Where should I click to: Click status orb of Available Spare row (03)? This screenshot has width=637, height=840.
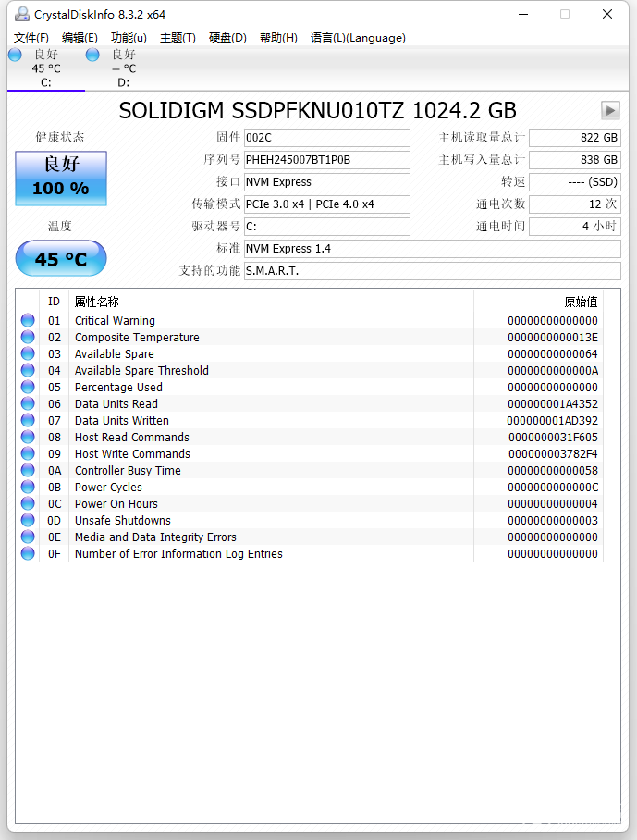(28, 353)
